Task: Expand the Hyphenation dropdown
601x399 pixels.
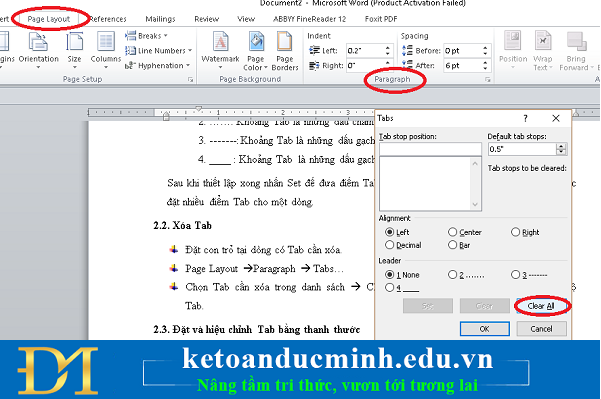Action: (158, 66)
